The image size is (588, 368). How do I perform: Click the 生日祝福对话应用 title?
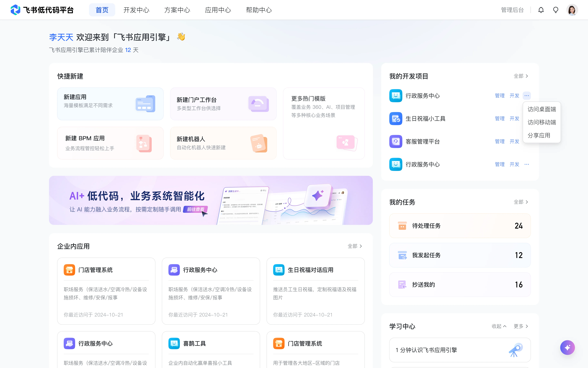(x=311, y=270)
